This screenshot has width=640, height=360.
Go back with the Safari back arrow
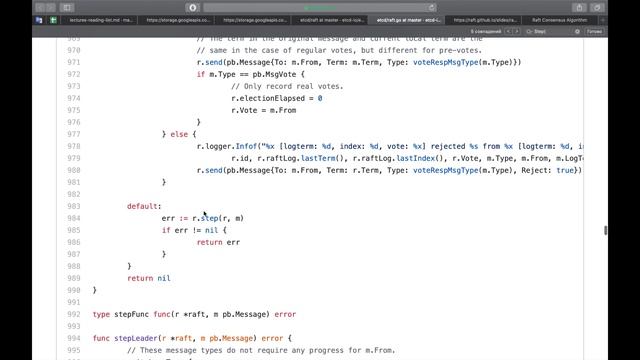(40, 7)
